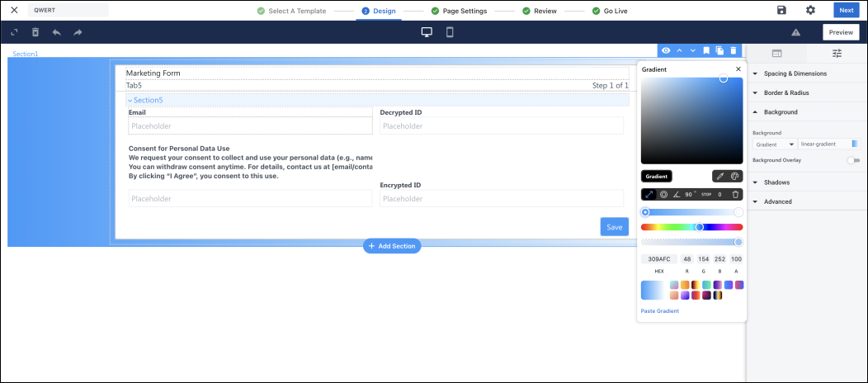Viewport: 868px width, 383px height.
Task: Click the Preview button
Action: [x=840, y=32]
